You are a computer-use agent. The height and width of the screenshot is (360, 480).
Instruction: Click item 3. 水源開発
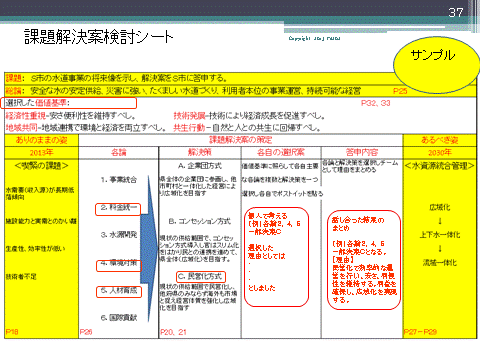click(x=119, y=235)
